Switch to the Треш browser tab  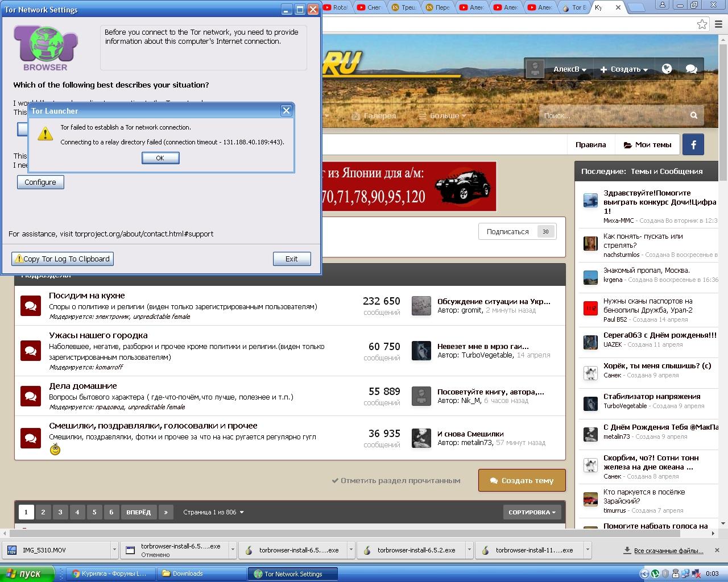(404, 7)
